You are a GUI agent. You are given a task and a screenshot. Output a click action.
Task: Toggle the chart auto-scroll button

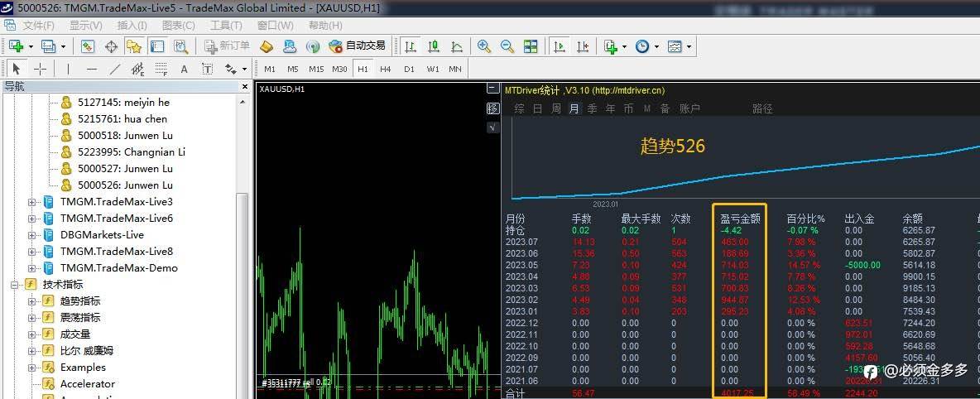click(560, 46)
